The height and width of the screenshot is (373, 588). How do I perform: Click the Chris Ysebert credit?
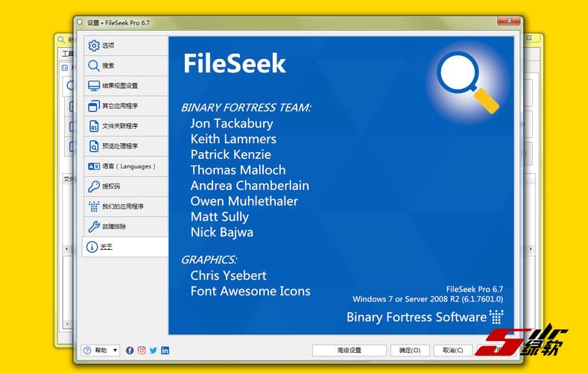pos(228,276)
